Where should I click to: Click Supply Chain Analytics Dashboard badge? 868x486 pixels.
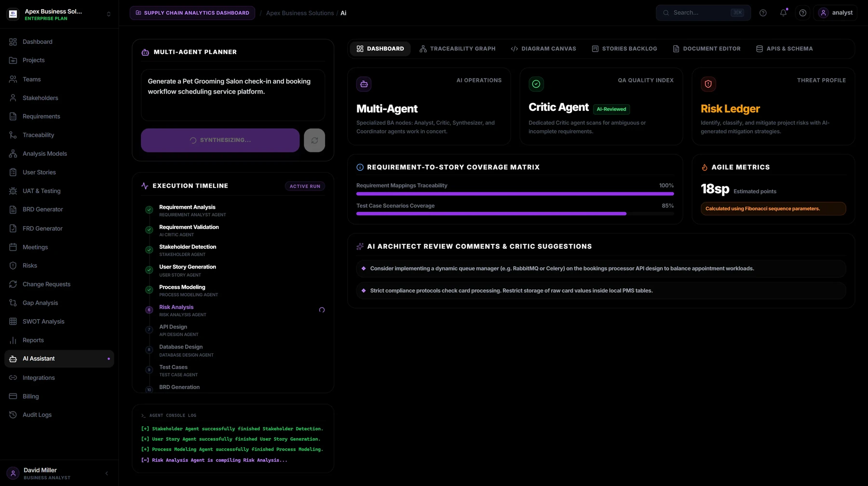192,13
